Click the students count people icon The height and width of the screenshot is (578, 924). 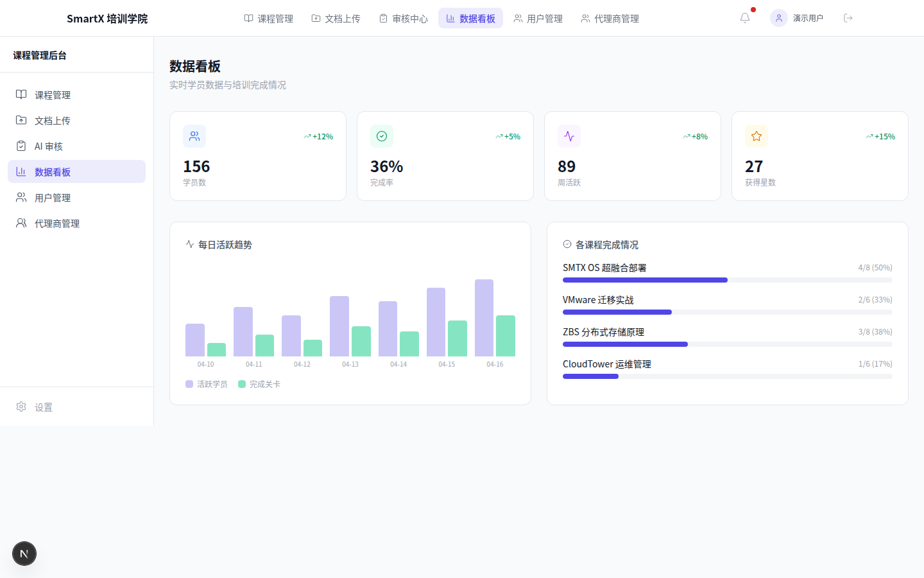(x=194, y=136)
